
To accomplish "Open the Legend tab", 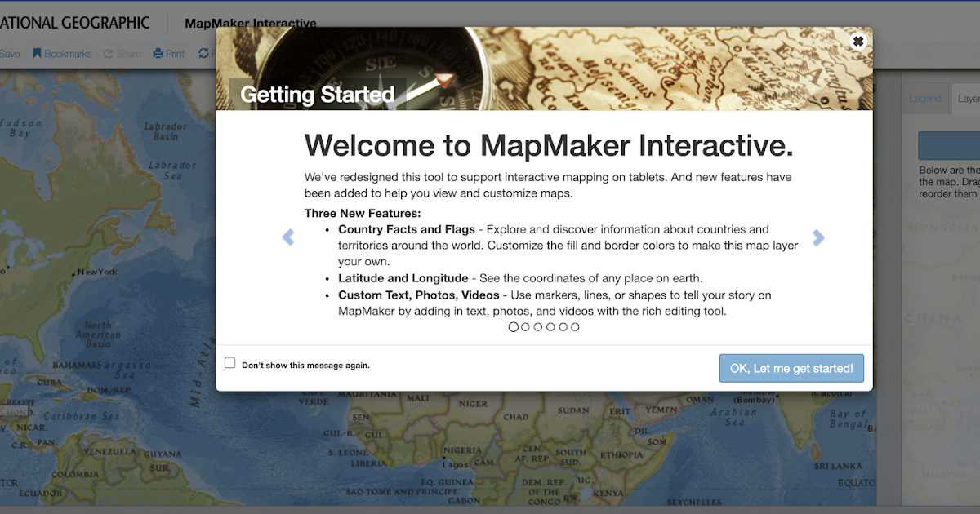I will pyautogui.click(x=926, y=98).
